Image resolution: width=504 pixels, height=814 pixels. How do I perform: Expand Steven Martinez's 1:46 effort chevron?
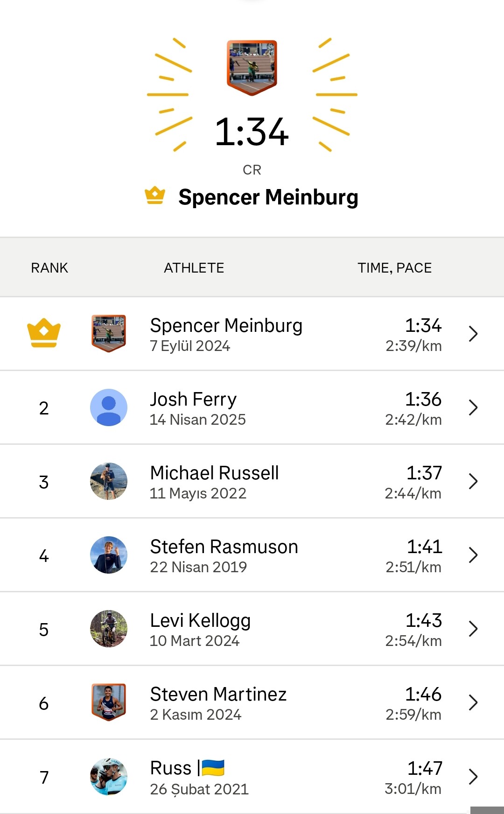[x=473, y=702]
